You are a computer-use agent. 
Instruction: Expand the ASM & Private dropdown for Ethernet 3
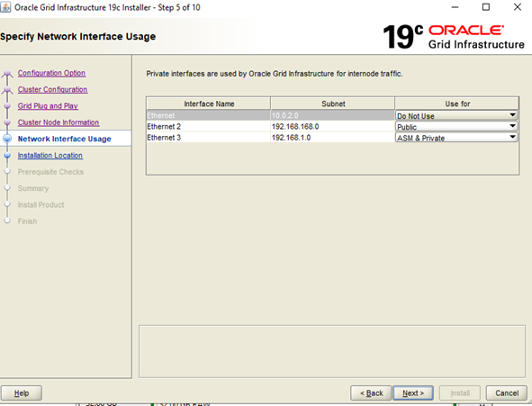pos(456,138)
